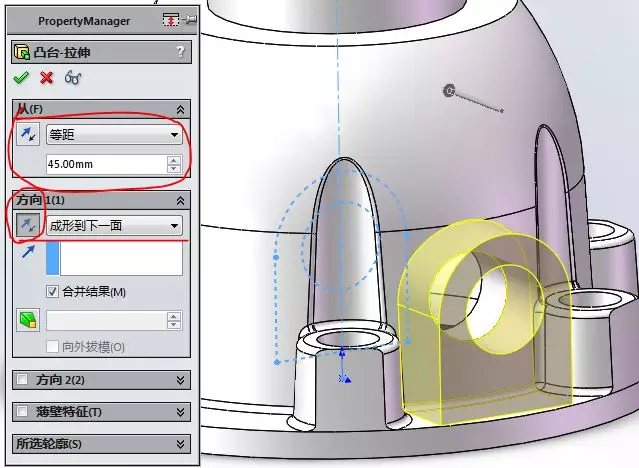Reverse direction button for 方向1
639x468 pixels.
point(28,225)
